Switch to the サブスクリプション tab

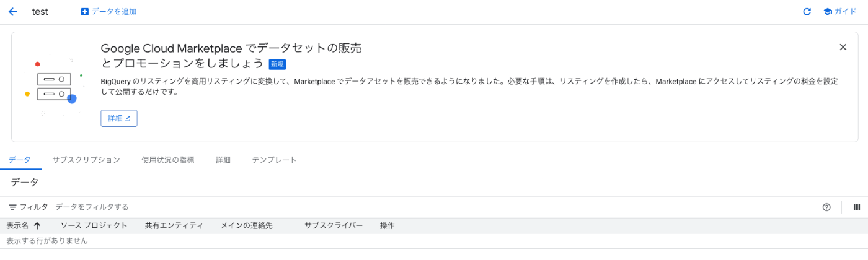click(x=86, y=160)
